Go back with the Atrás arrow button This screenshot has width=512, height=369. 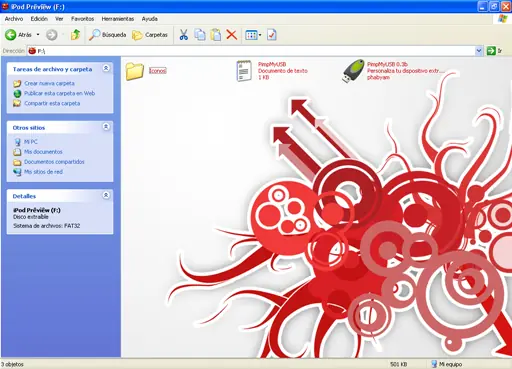point(18,35)
